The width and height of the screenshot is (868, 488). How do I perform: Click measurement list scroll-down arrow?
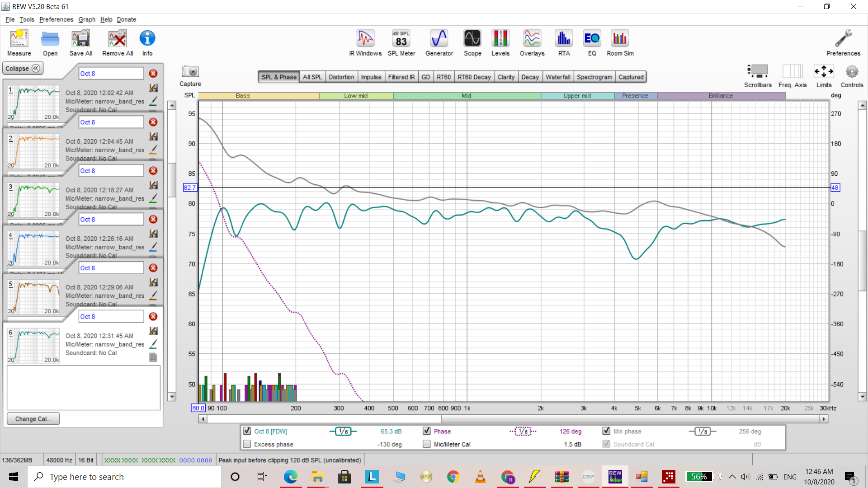coord(172,397)
